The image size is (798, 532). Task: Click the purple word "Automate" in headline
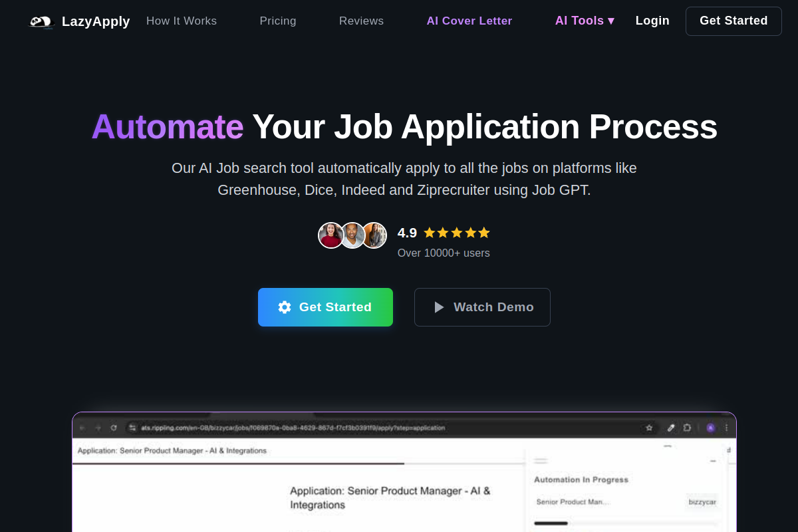coord(168,127)
